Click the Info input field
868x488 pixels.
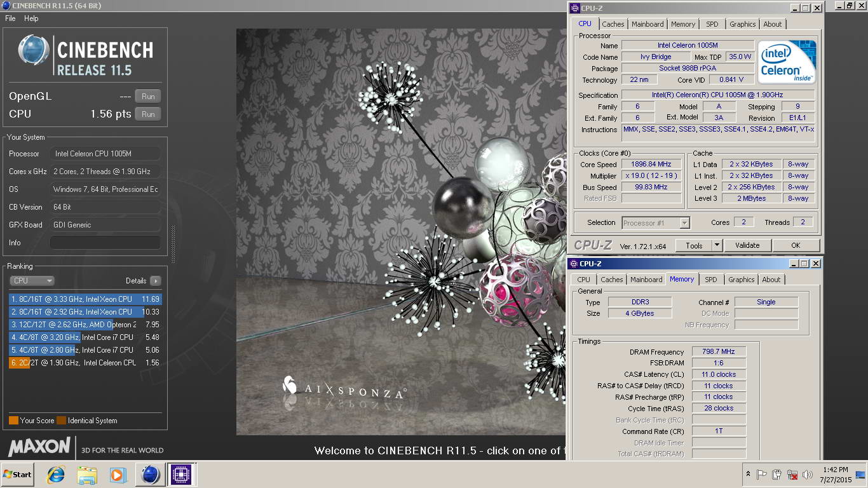[105, 243]
